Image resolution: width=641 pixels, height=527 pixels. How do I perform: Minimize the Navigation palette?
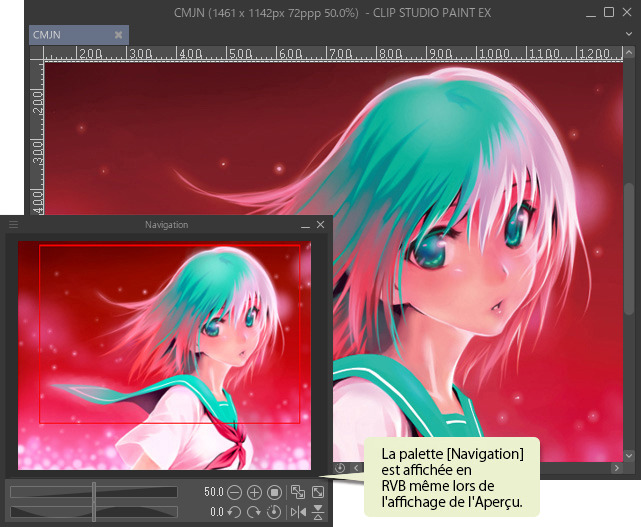(305, 225)
